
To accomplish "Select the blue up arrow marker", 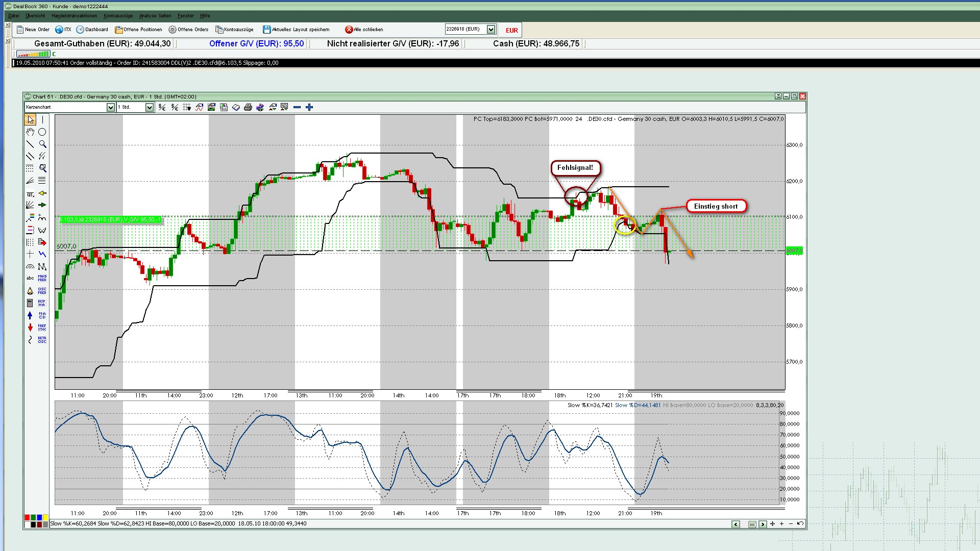I will pyautogui.click(x=30, y=315).
